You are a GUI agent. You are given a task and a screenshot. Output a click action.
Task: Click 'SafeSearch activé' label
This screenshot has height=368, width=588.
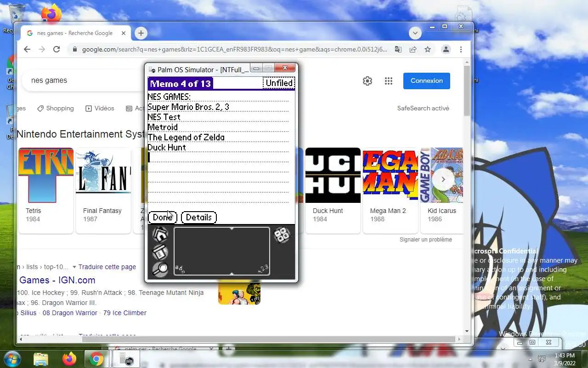423,108
